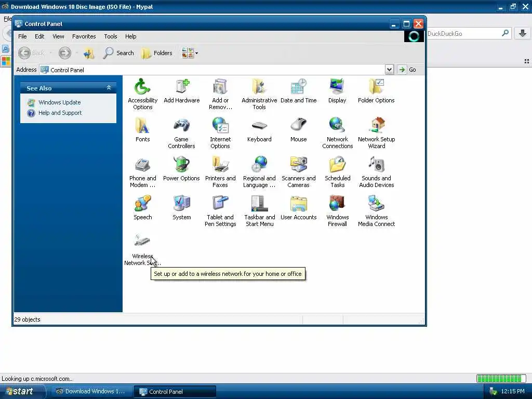The width and height of the screenshot is (532, 399).
Task: Open Sounds and Audio Devices
Action: [x=376, y=172]
